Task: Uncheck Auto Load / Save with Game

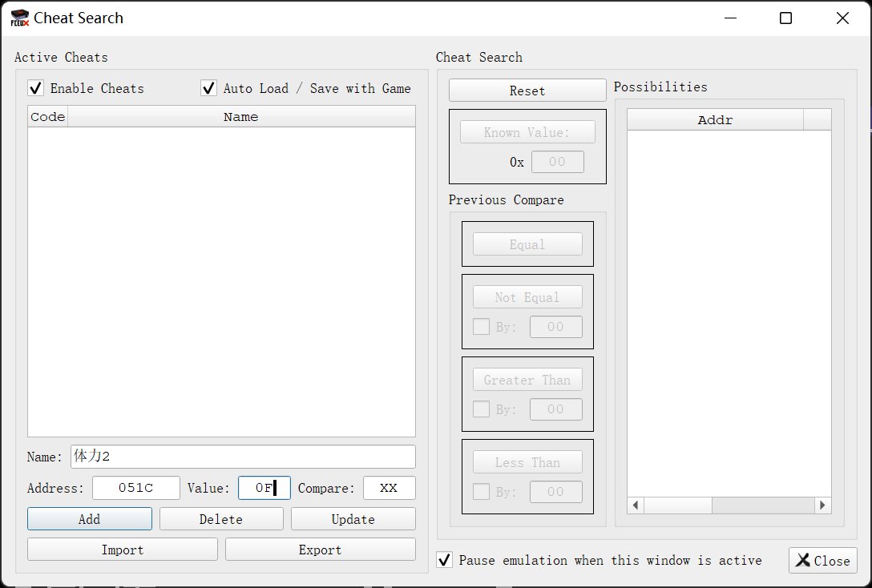Action: point(209,88)
